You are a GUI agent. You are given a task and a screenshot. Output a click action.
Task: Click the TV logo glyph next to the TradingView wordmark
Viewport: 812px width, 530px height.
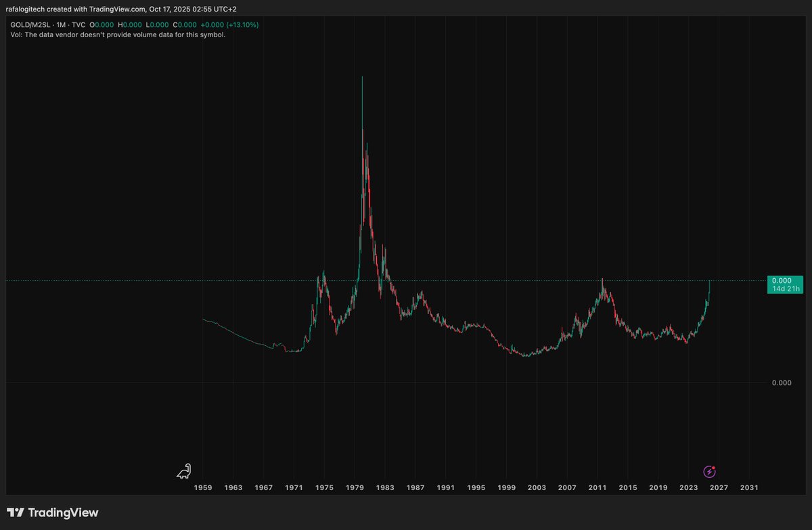pyautogui.click(x=14, y=512)
